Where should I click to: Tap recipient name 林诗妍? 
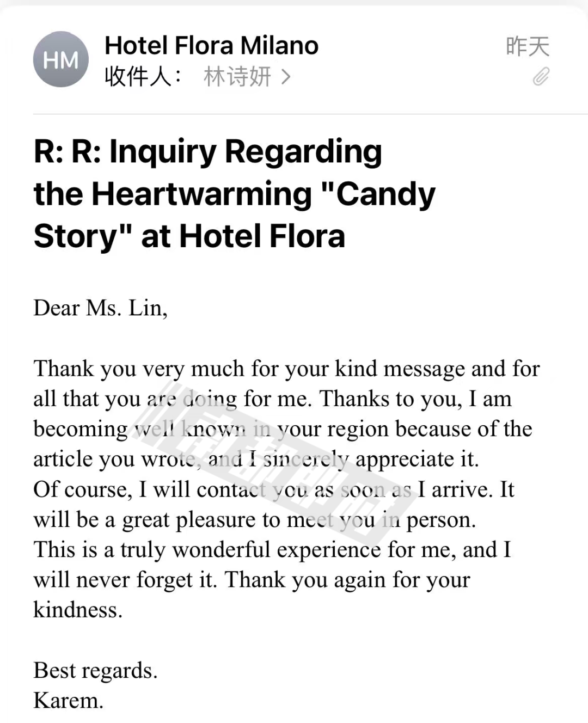tap(237, 77)
